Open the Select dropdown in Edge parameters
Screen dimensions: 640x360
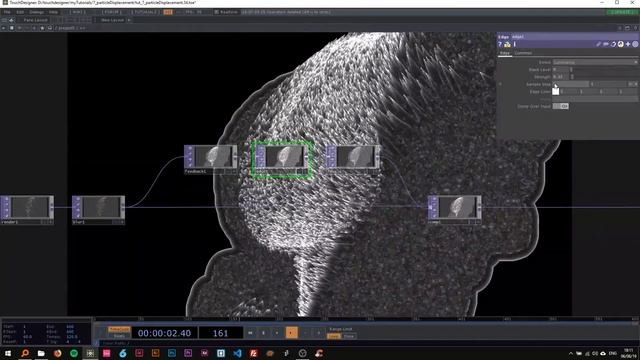595,62
